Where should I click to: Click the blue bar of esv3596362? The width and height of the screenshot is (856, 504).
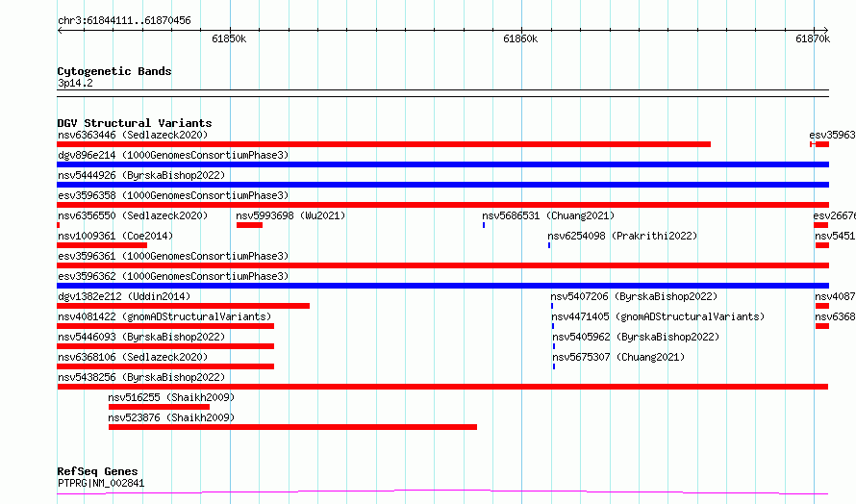coord(442,286)
